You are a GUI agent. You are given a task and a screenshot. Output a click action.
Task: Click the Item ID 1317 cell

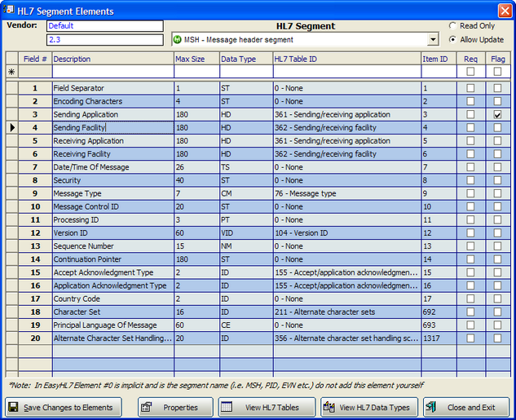439,338
